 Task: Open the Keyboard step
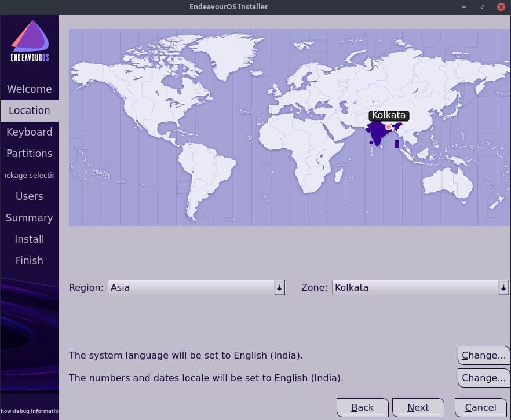pyautogui.click(x=30, y=132)
